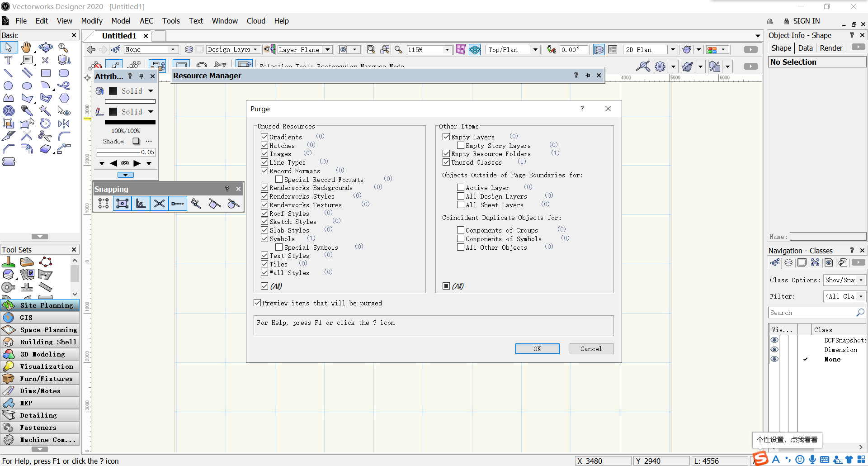Enable Components of Groups checkbox
Viewport: 868px width, 466px height.
tap(461, 230)
